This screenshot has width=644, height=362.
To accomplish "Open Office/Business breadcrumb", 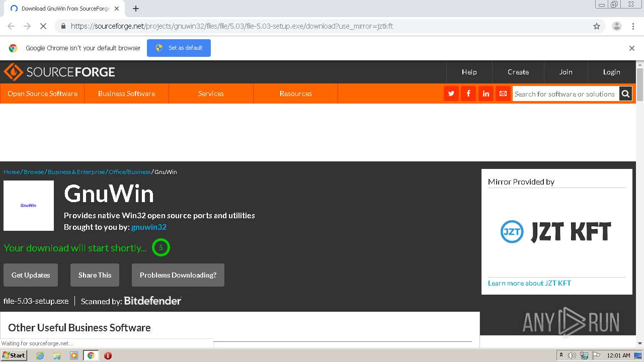I will pos(129,172).
